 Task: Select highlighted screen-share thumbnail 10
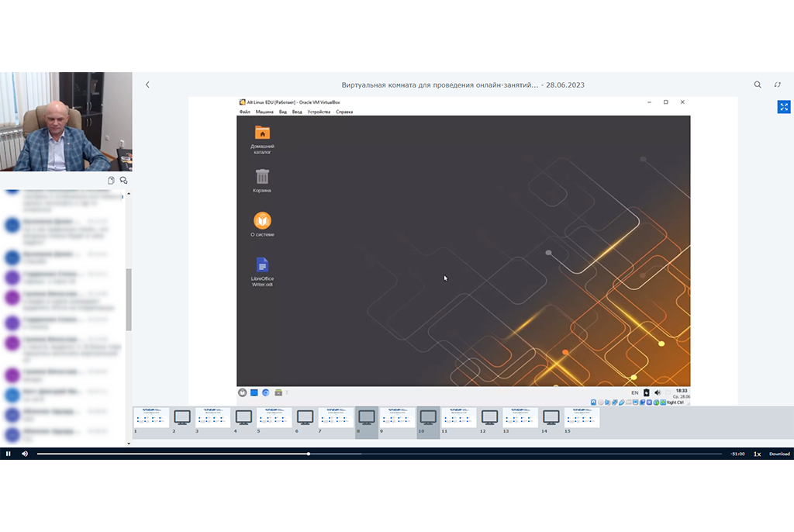(428, 422)
